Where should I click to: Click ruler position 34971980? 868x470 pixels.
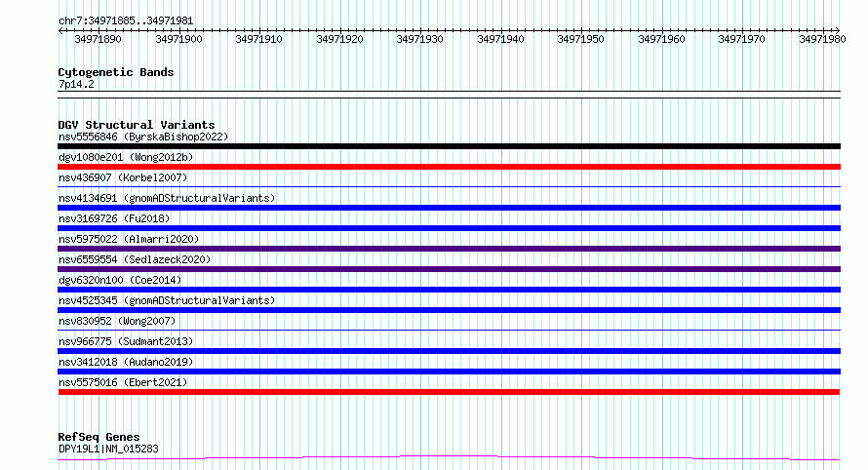822,39
